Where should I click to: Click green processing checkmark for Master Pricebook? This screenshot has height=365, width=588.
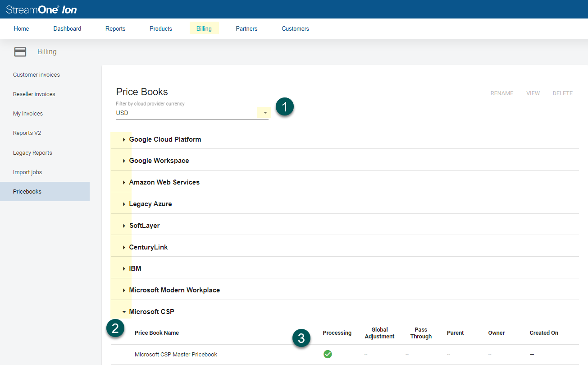[x=328, y=354]
